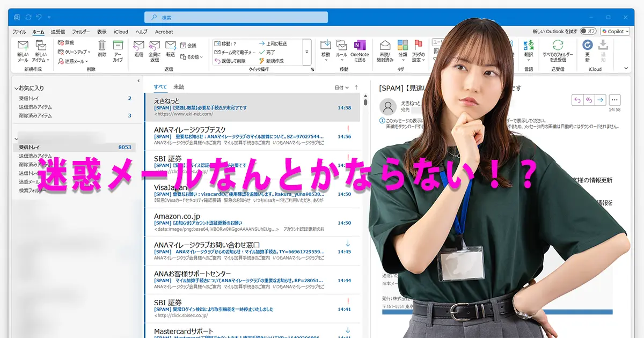Open the えきねっと email
The image size is (644, 338).
pos(252,107)
